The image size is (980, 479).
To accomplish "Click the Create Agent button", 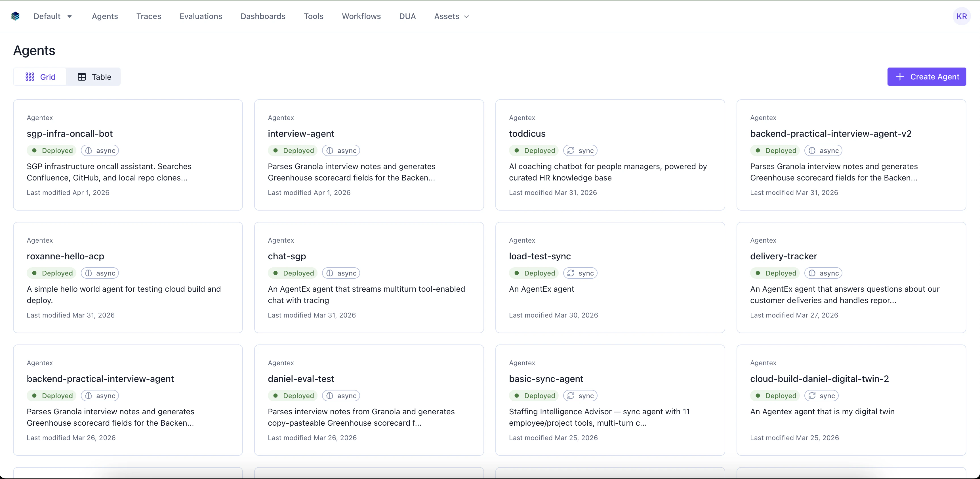I will coord(927,76).
